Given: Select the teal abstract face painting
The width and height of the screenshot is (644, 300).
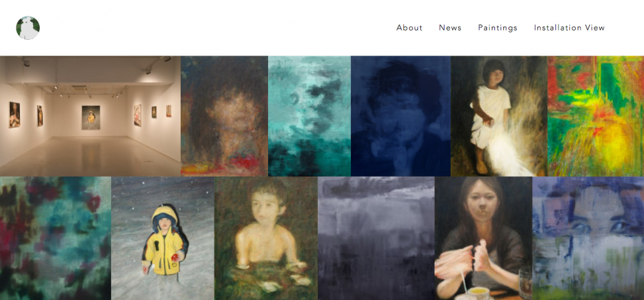Looking at the screenshot, I should [x=309, y=117].
